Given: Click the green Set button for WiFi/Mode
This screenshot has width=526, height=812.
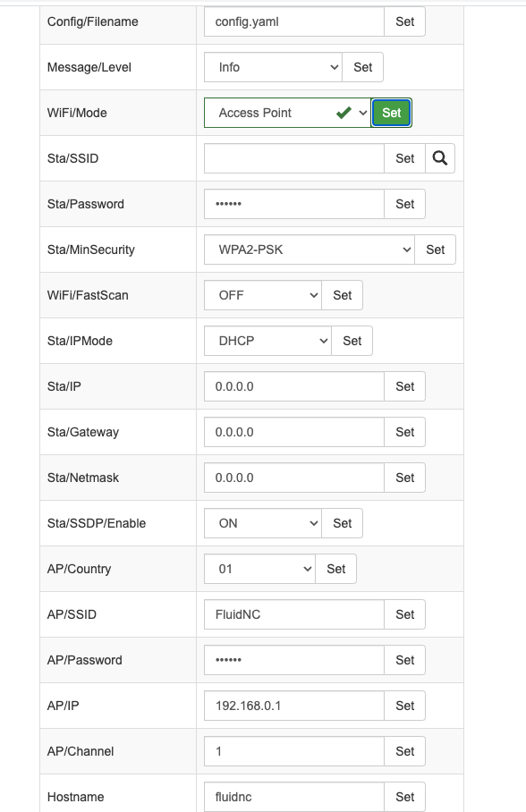Looking at the screenshot, I should pyautogui.click(x=391, y=113).
